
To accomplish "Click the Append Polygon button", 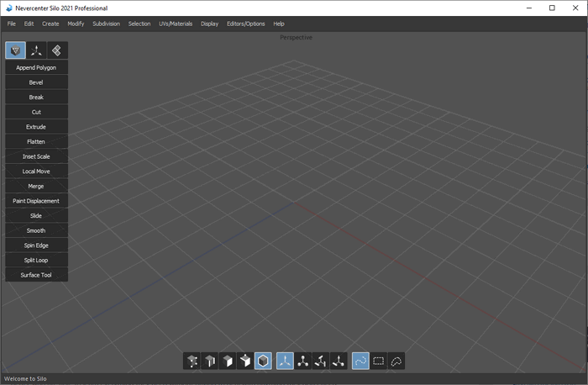I will [x=36, y=67].
